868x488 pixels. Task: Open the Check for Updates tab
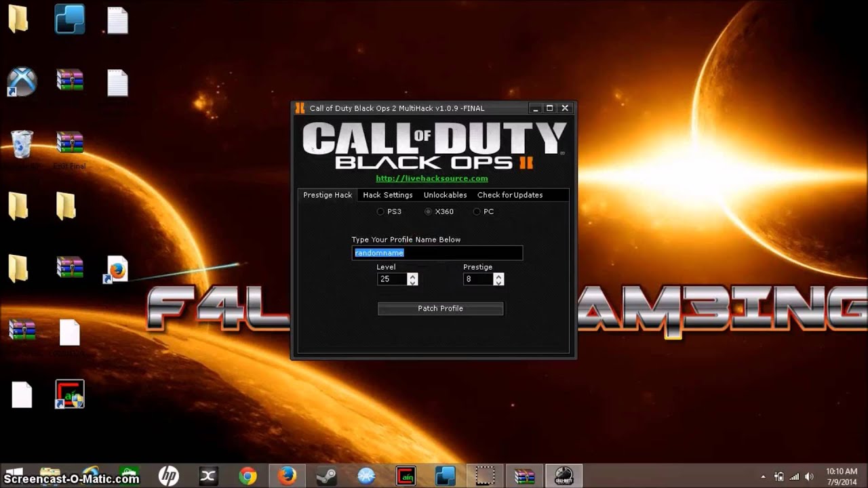tap(510, 195)
